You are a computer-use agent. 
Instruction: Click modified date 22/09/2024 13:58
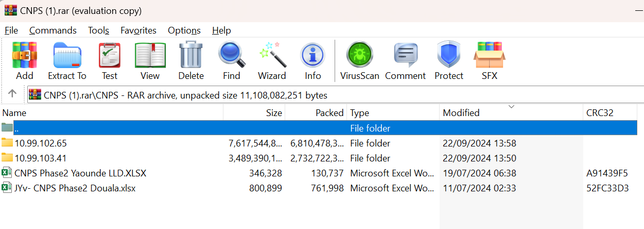point(479,143)
